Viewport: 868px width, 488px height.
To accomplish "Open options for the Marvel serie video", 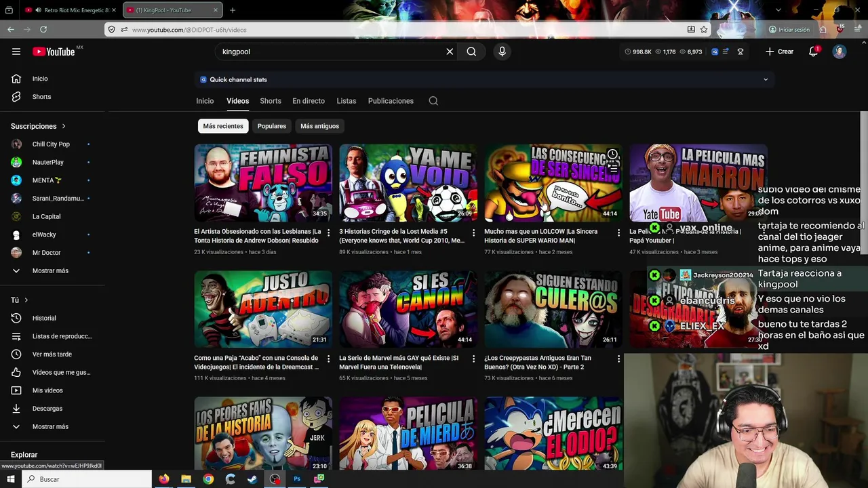I will pos(473,359).
